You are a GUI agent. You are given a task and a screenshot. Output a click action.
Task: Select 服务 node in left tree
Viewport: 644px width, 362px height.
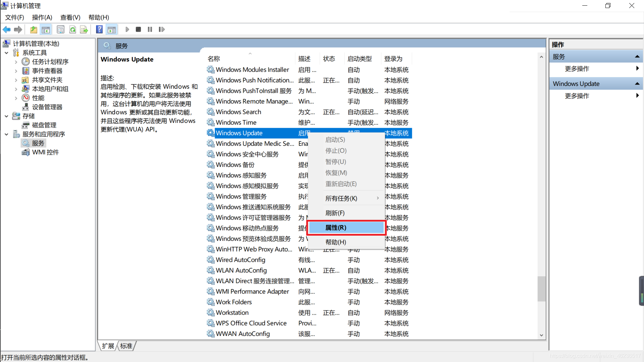click(38, 143)
